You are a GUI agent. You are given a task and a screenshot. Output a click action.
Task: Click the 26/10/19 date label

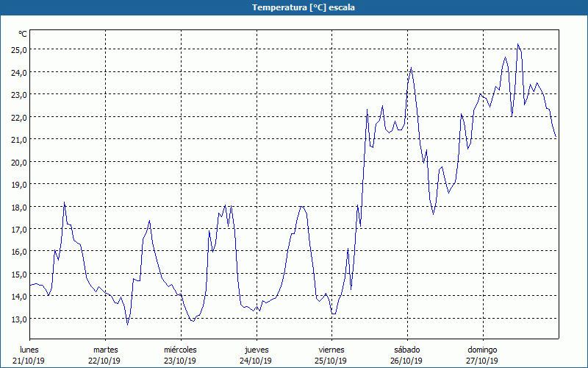[x=406, y=361]
